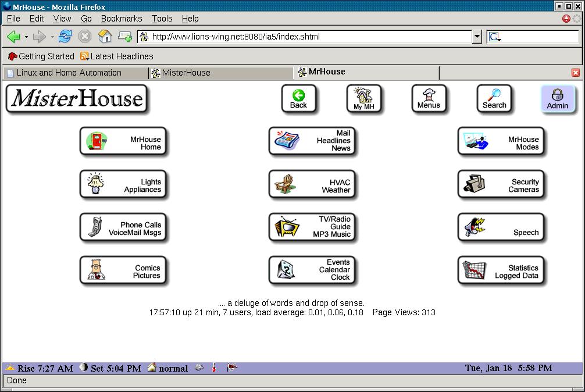This screenshot has height=392, width=585.
Task: Open Phone Calls VoiceMail Msgs button
Action: click(123, 228)
